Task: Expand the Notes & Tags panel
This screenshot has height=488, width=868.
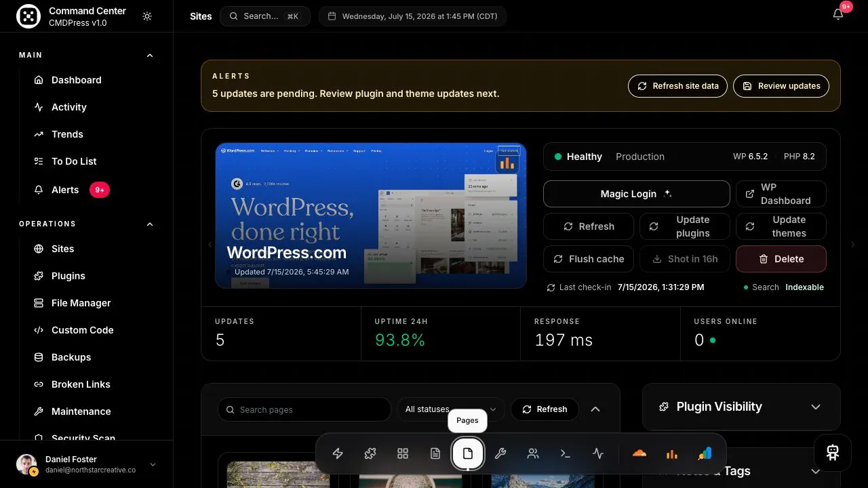Action: pos(816,471)
